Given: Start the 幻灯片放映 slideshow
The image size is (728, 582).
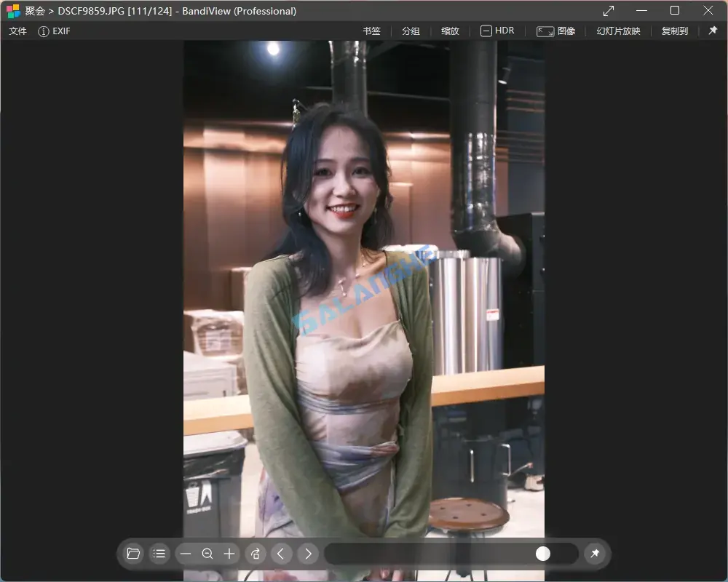Looking at the screenshot, I should click(617, 31).
